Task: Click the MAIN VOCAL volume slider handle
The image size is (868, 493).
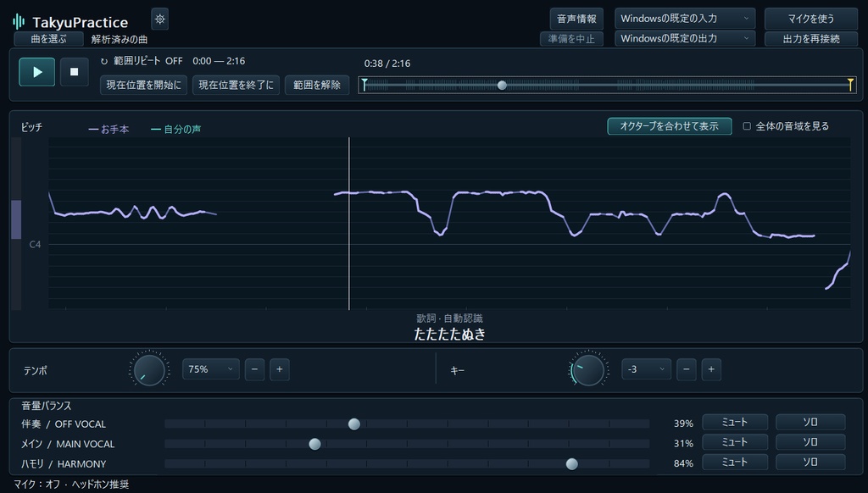Action: pos(314,444)
